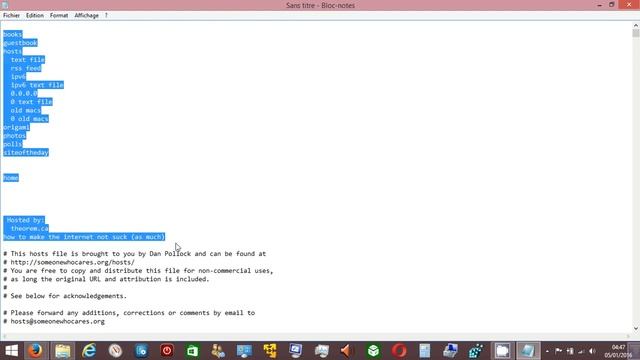This screenshot has width=640, height=360.
Task: Click the orange speaker horn taskbar icon
Action: (347, 351)
